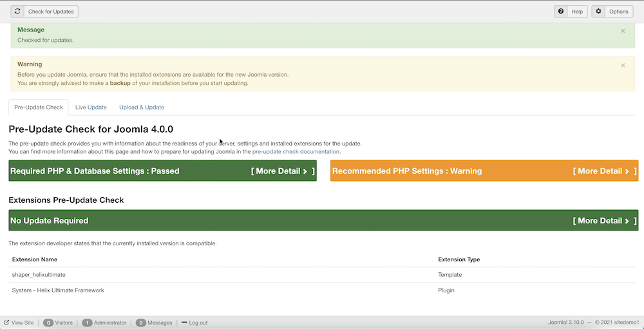644x329 pixels.
Task: Click the shaper_helixultimate extension name
Action: coord(39,274)
